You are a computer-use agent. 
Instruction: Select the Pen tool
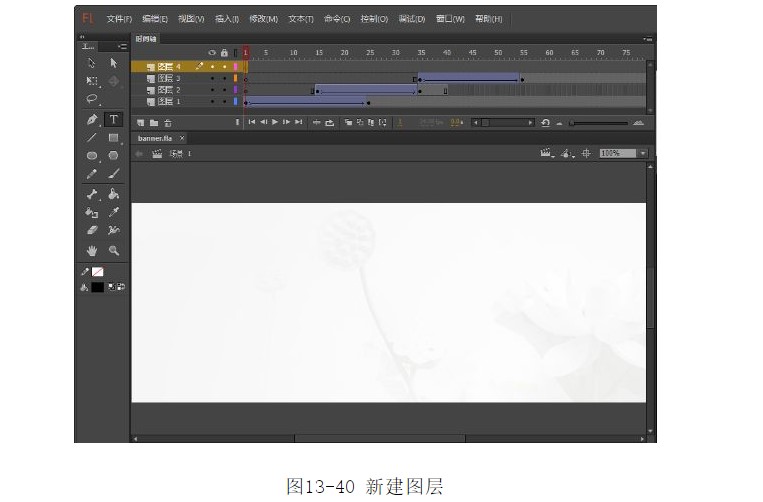(x=92, y=119)
